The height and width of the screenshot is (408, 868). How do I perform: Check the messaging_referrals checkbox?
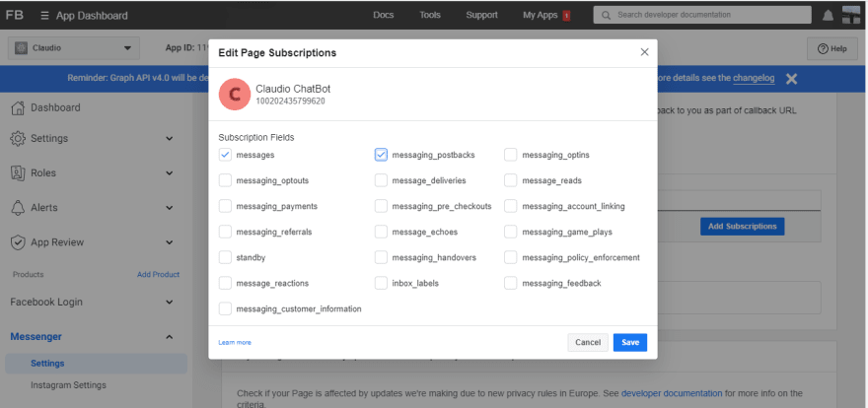pos(225,232)
